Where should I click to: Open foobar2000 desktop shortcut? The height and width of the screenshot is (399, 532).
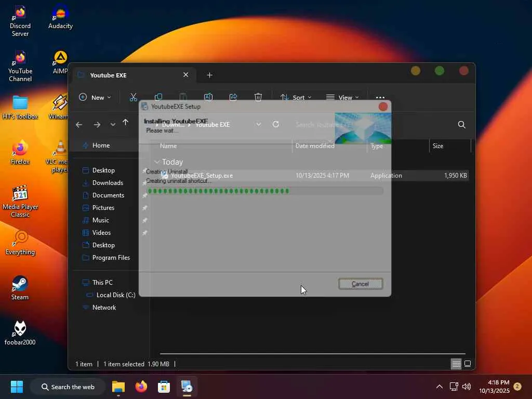pos(20,333)
